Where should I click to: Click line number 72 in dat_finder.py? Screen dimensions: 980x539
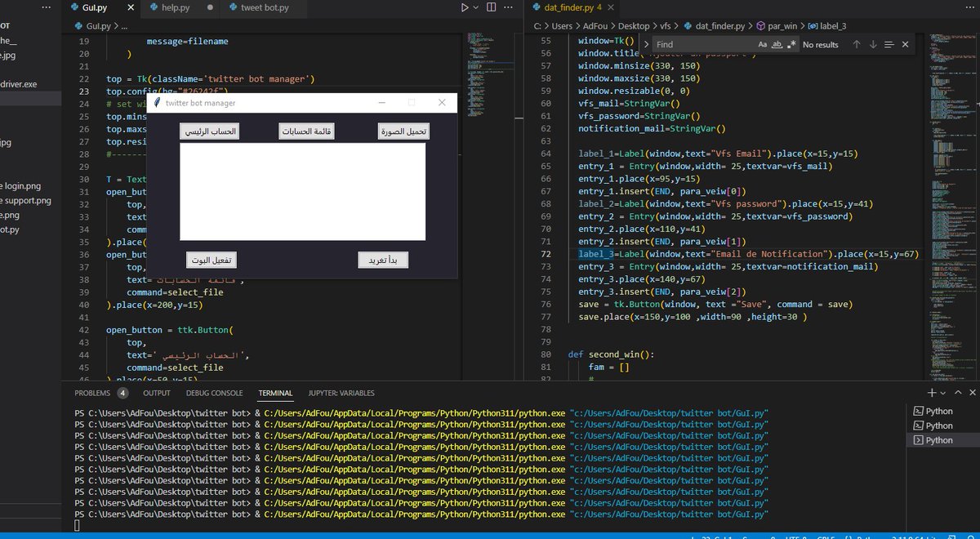[x=546, y=254]
